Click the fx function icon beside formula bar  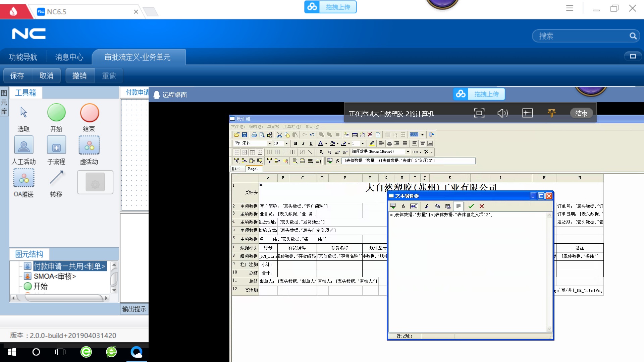338,161
